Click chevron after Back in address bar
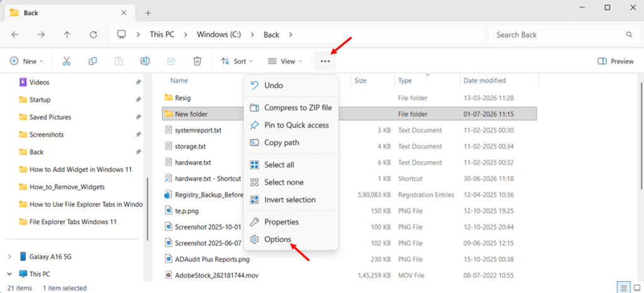 point(291,35)
